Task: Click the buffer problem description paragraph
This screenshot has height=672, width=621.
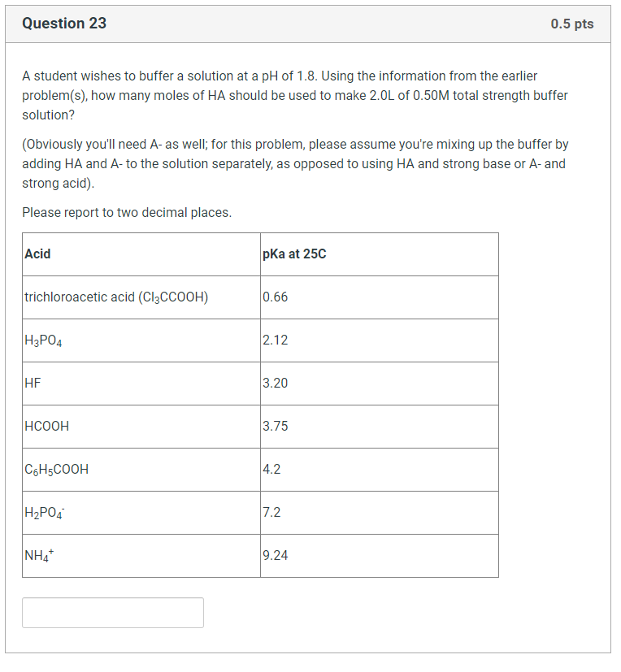Action: (295, 95)
